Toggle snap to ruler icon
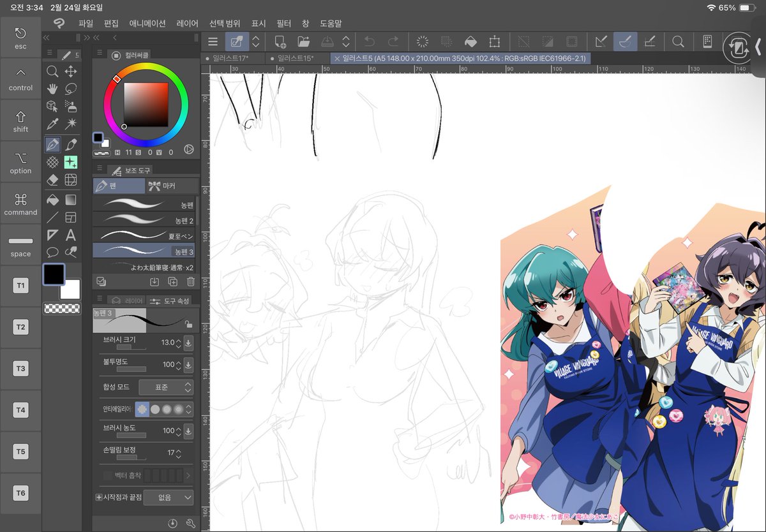This screenshot has width=766, height=532. (x=601, y=41)
